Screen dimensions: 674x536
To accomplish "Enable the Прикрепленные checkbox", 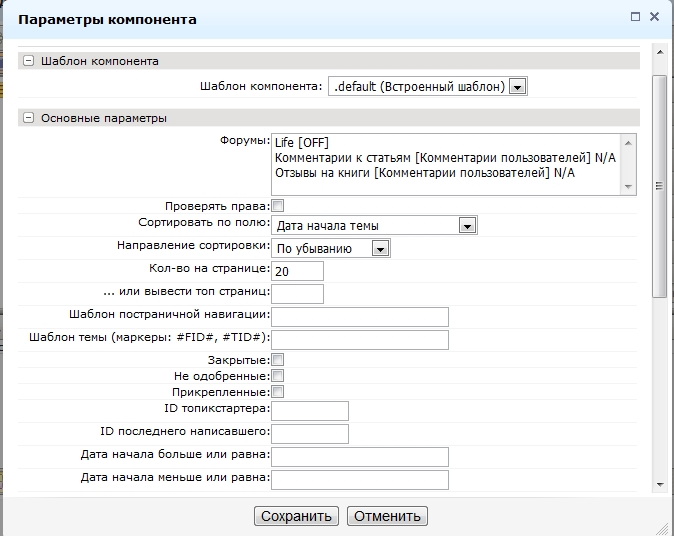I will [x=278, y=392].
